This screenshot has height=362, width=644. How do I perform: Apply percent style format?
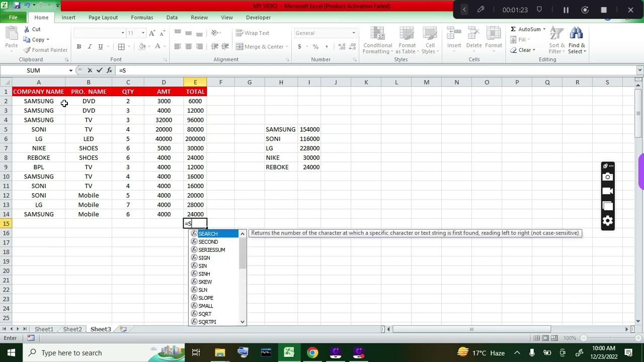315,47
